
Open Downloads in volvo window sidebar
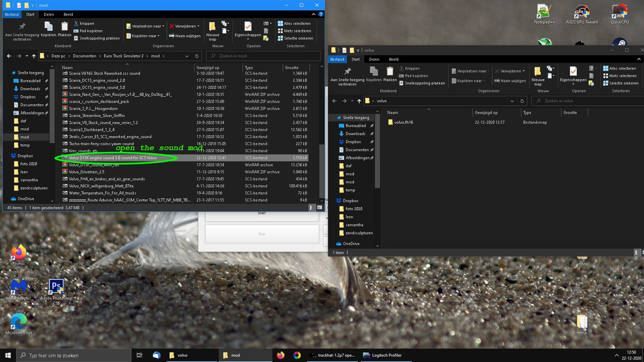point(355,134)
